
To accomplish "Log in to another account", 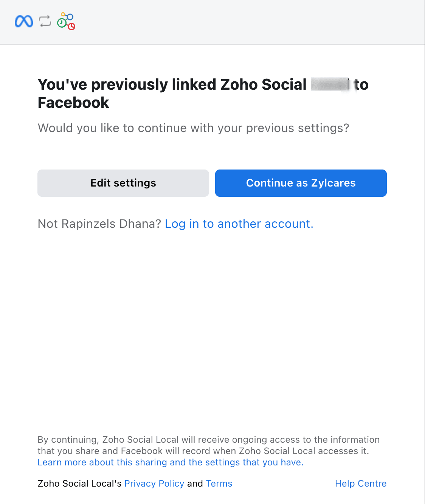I will pyautogui.click(x=239, y=224).
